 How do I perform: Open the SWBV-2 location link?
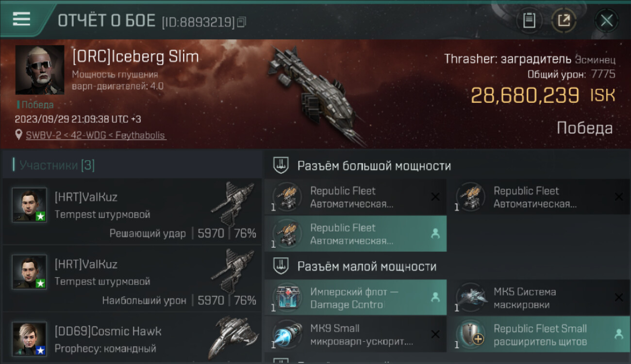point(96,135)
